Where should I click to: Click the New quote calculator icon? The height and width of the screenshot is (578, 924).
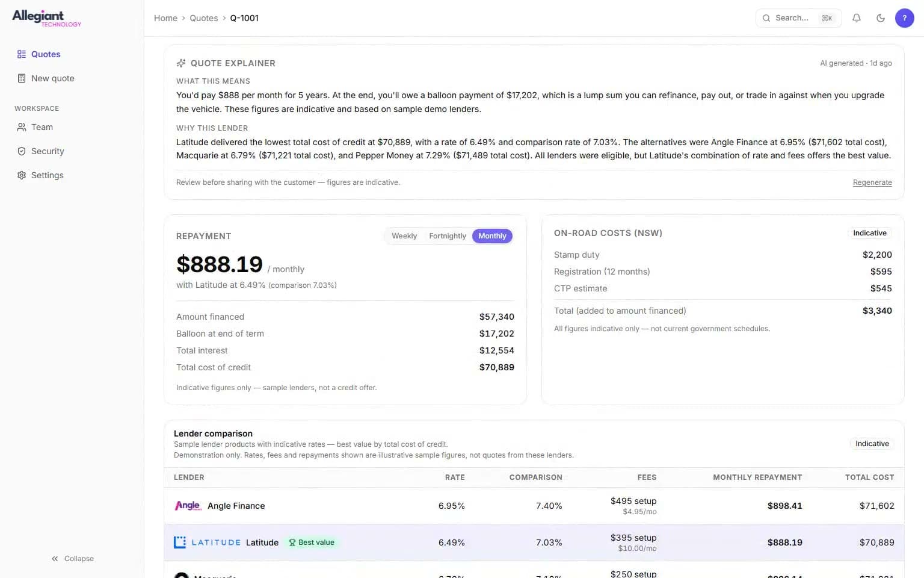click(22, 78)
